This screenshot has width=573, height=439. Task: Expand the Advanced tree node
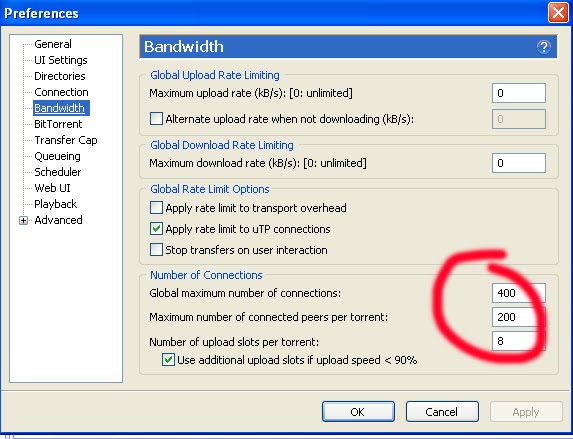[23, 220]
